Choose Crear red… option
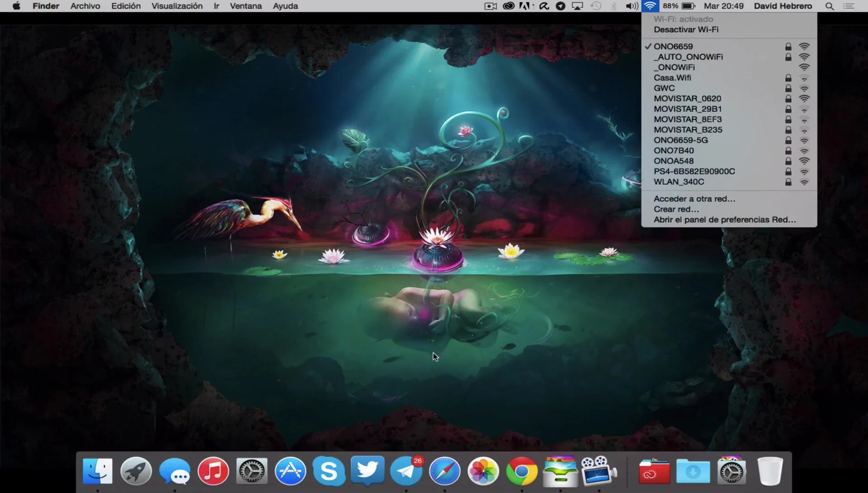 click(729, 209)
